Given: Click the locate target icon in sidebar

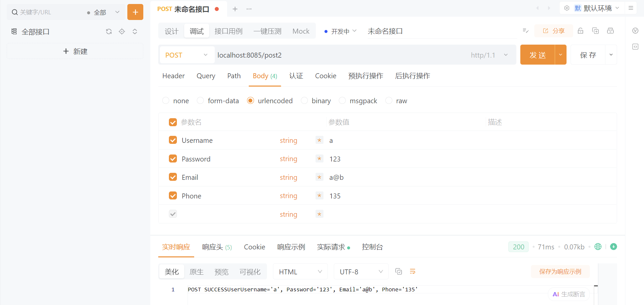Looking at the screenshot, I should pyautogui.click(x=122, y=32).
